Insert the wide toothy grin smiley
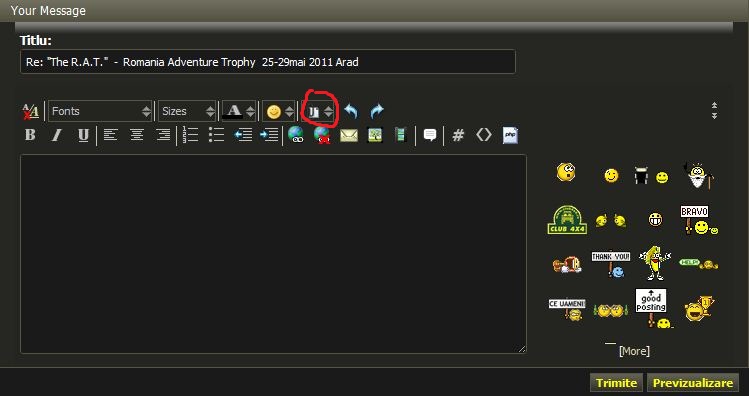Viewport: 749px width, 396px height. pyautogui.click(x=655, y=219)
